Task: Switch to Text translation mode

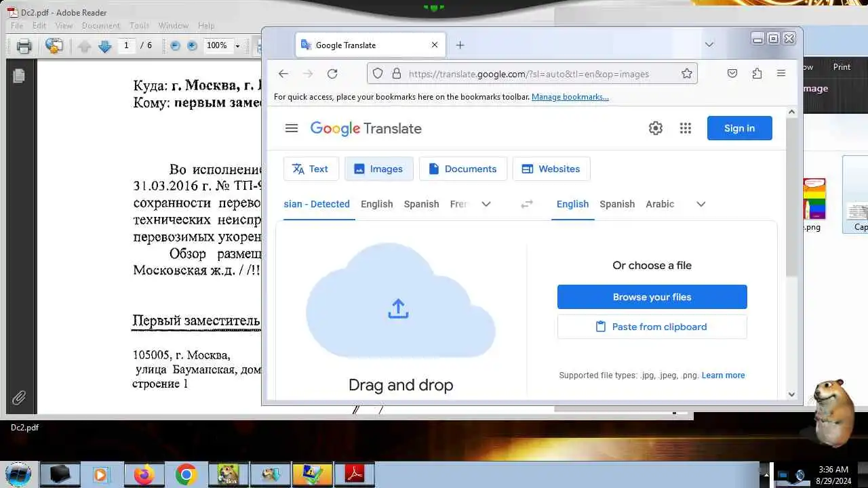Action: click(x=311, y=169)
